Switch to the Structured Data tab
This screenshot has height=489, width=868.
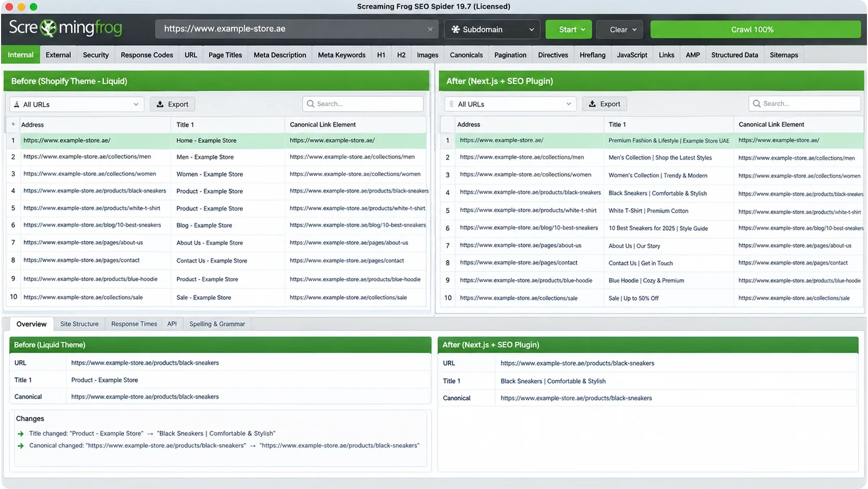[734, 55]
